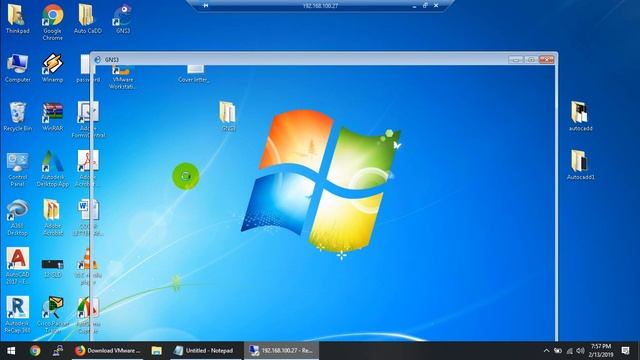Open the Thinkpad folder on the desktop
Viewport: 640px width, 360px height.
tap(17, 19)
